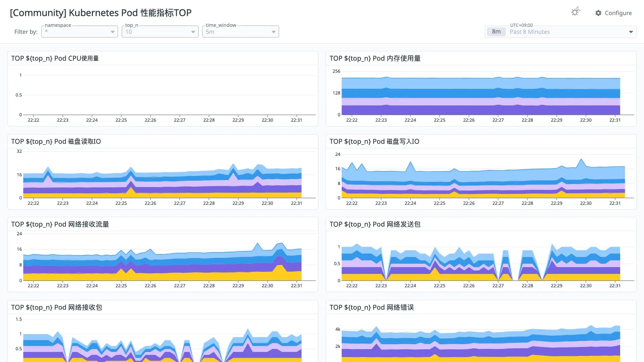The height and width of the screenshot is (362, 644).
Task: Click the Pod 内存使用量 panel title
Action: pos(375,58)
